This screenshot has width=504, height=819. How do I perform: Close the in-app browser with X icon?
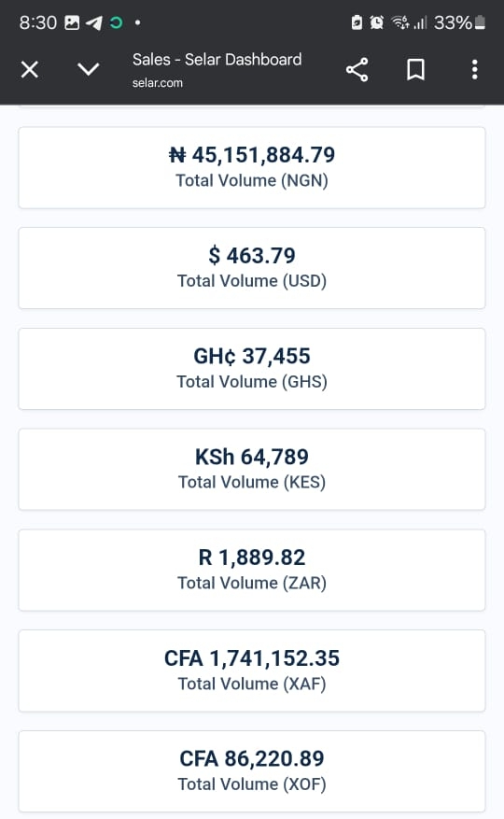(30, 69)
